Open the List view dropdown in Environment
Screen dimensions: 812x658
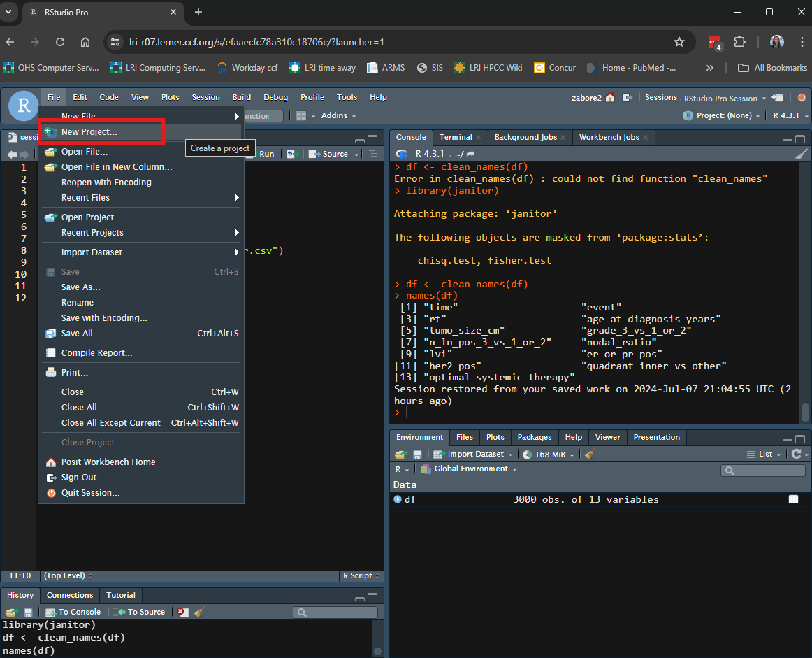pyautogui.click(x=764, y=455)
